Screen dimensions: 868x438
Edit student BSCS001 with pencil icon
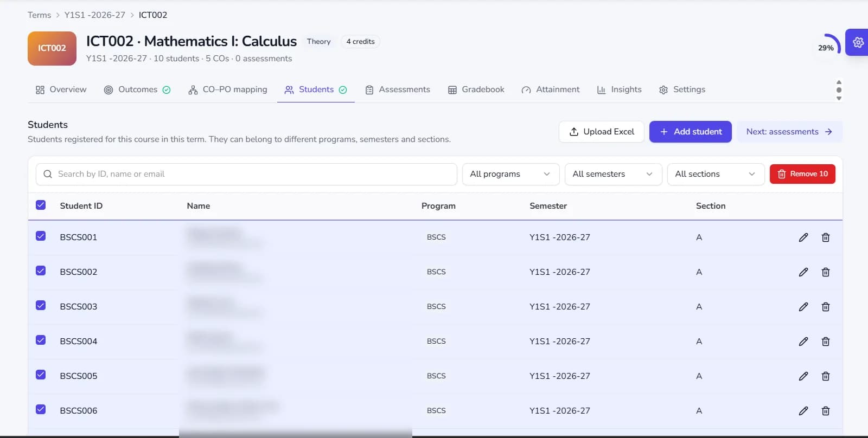803,237
